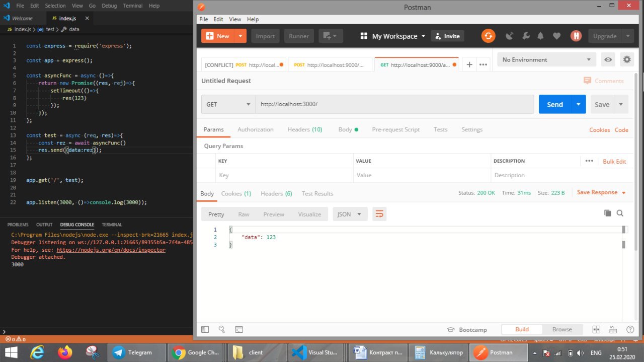Viewport: 644px width, 362px height.
Task: Switch to two-pane view icon
Action: pos(596,329)
